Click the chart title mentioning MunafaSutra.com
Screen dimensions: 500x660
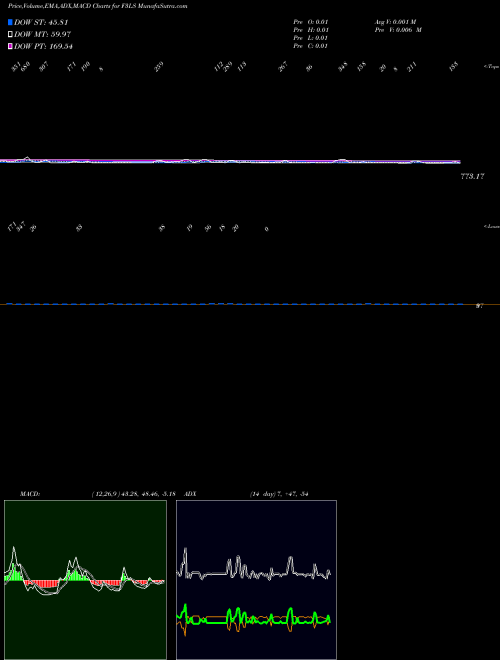[x=98, y=6]
